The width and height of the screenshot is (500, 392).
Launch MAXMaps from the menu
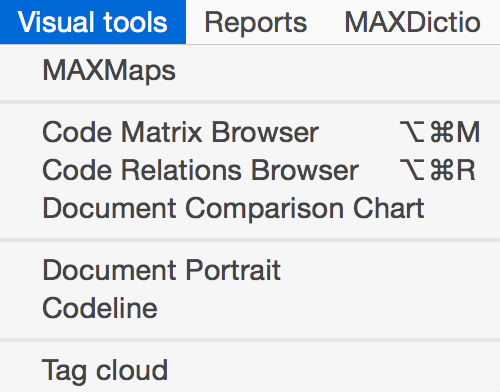click(250, 70)
